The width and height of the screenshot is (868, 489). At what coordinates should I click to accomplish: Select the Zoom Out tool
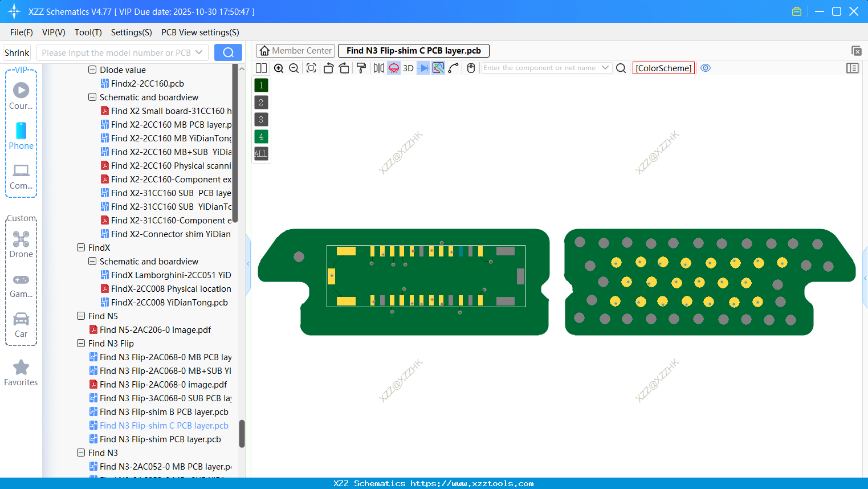(294, 68)
